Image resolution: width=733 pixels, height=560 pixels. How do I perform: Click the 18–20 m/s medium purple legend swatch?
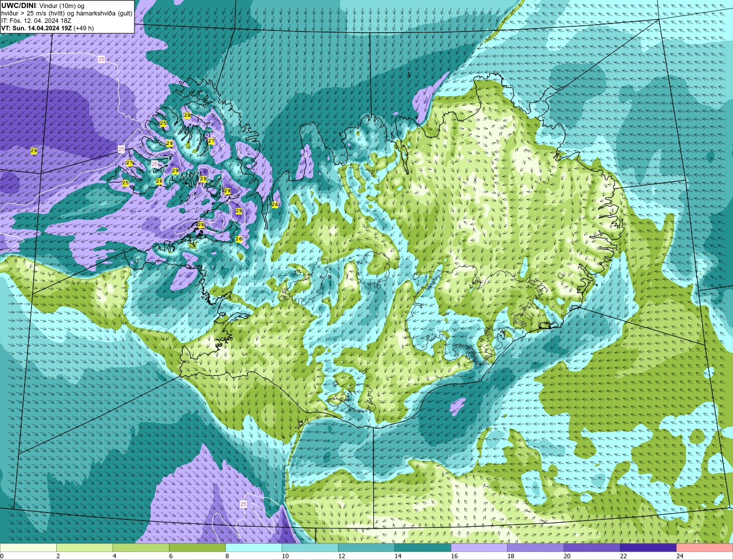(535, 547)
